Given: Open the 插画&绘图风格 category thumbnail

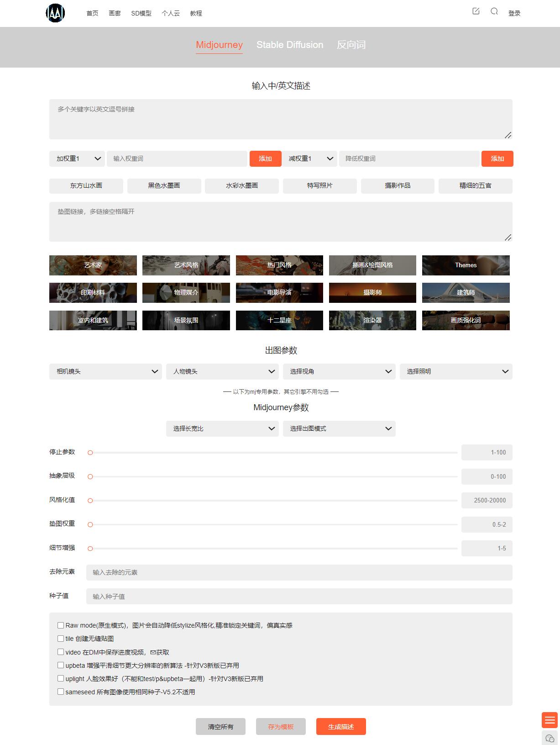Looking at the screenshot, I should click(x=372, y=265).
